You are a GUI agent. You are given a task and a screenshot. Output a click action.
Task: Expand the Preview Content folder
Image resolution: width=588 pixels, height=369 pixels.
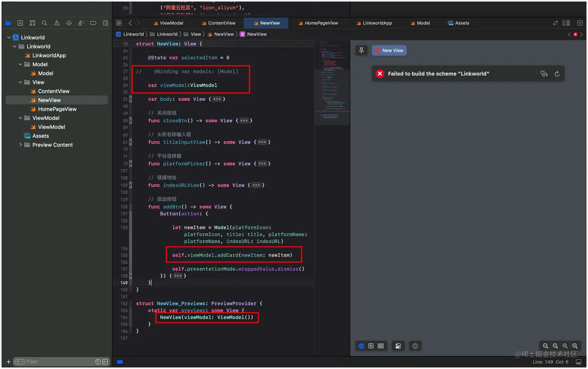pyautogui.click(x=20, y=145)
